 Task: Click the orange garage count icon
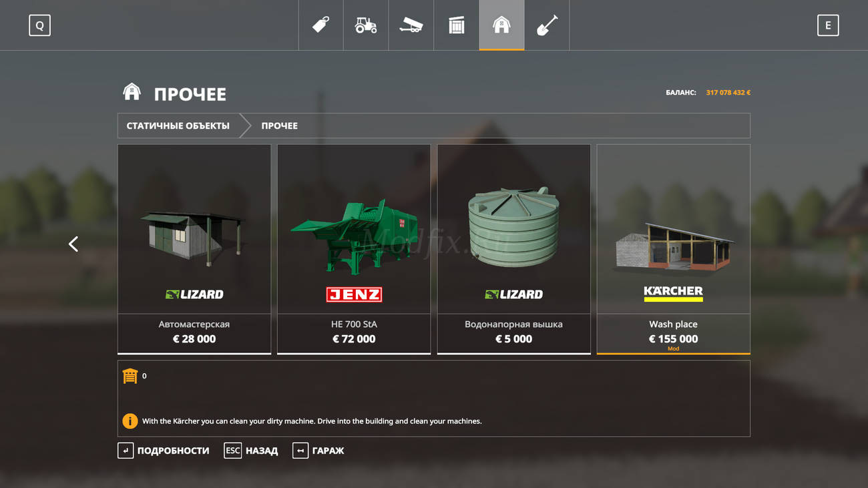[130, 376]
